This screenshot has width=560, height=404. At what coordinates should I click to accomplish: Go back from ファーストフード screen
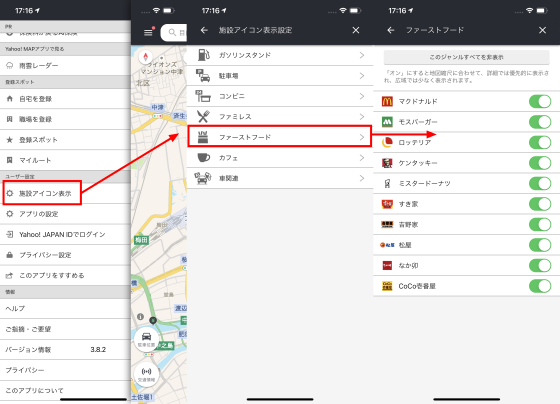point(391,30)
